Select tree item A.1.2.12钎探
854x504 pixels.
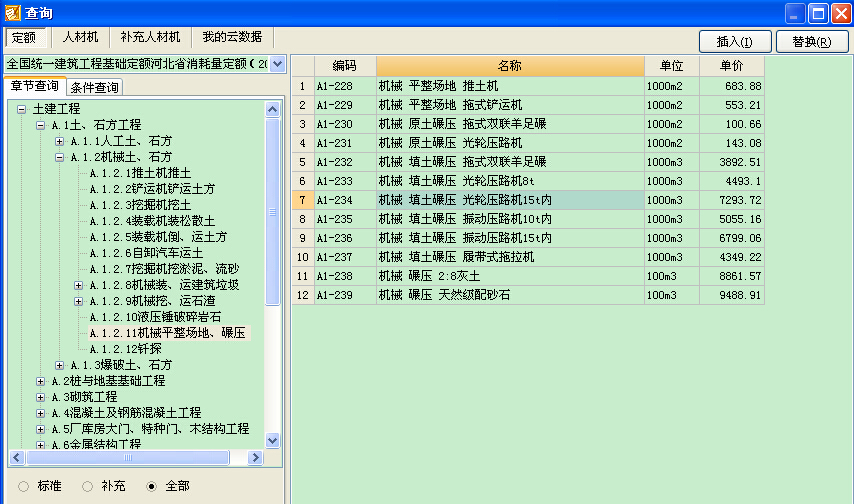[126, 349]
